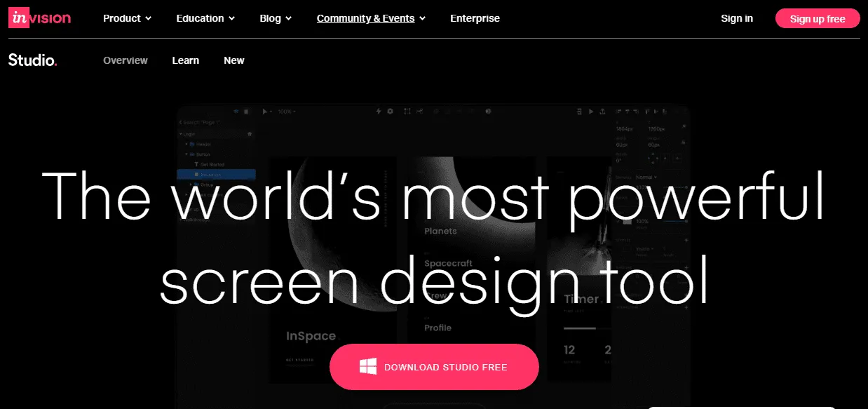
Task: Collapse the Login layer group
Action: point(181,134)
